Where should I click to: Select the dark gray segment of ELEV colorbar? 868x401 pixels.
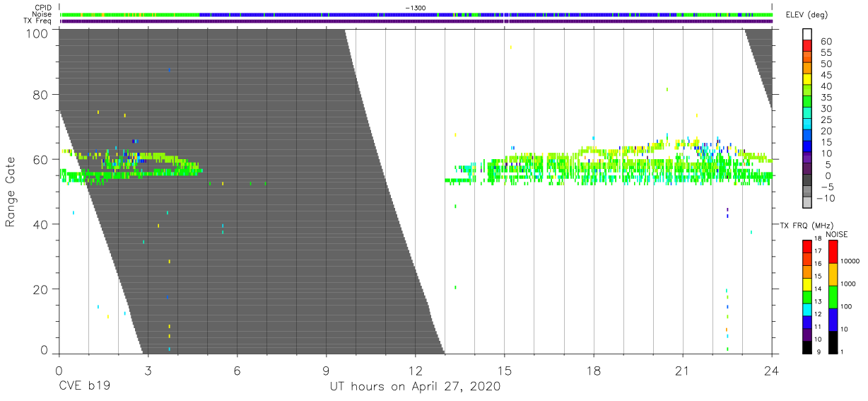807,181
